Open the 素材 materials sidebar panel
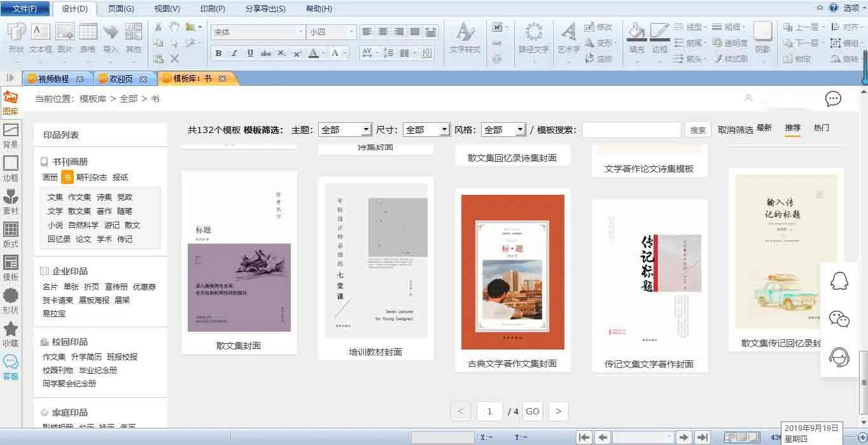 point(11,201)
